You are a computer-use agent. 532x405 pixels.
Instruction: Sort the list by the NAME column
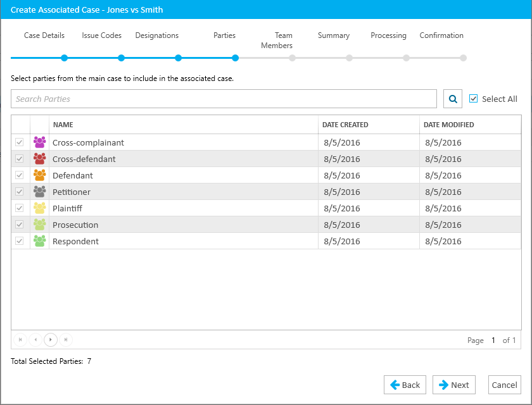[x=63, y=125]
